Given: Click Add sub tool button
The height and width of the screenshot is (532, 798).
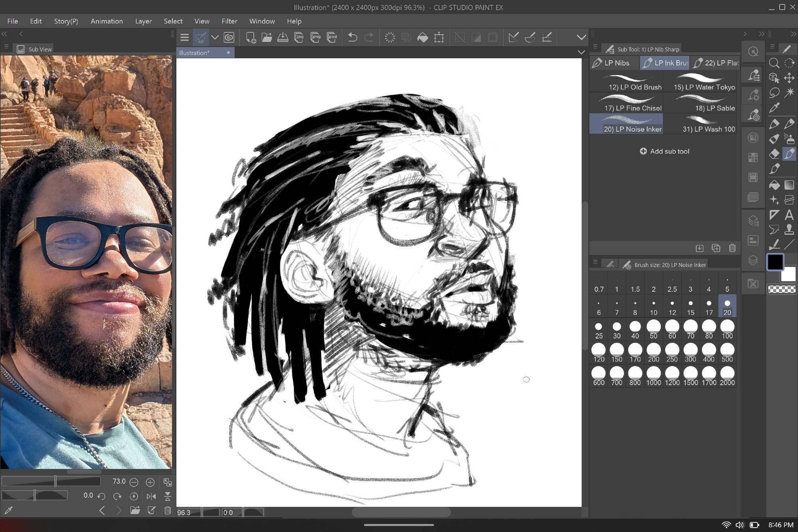Looking at the screenshot, I should click(665, 151).
